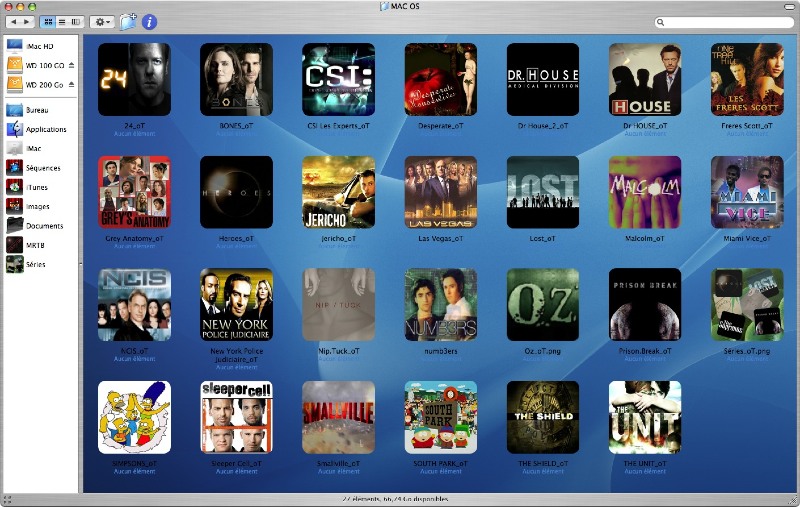Select the Grey Anatomy_oT icon
This screenshot has height=507, width=800.
point(134,192)
